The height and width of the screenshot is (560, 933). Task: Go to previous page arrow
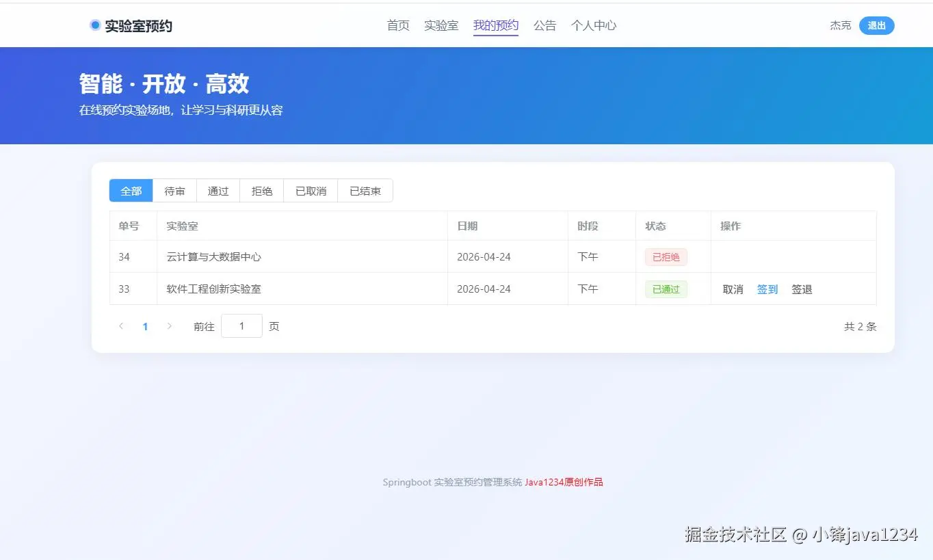tap(121, 326)
